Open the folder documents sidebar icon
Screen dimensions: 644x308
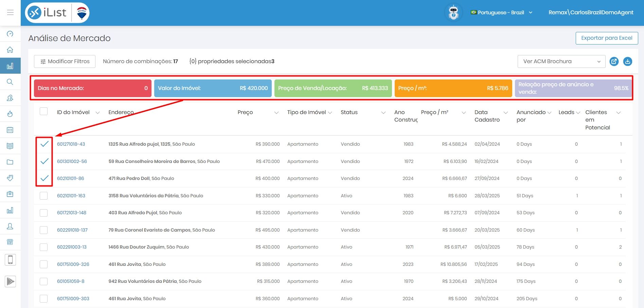[x=10, y=162]
